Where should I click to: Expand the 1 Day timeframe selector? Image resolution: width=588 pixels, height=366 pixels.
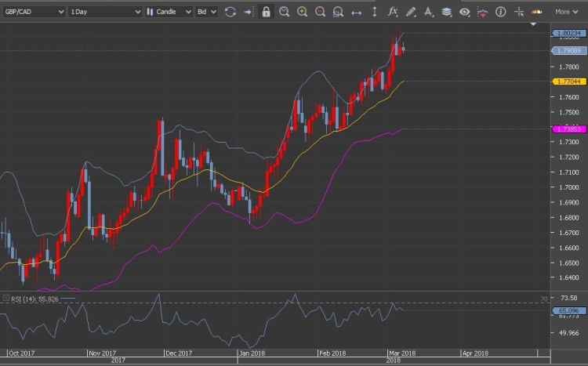pyautogui.click(x=105, y=12)
